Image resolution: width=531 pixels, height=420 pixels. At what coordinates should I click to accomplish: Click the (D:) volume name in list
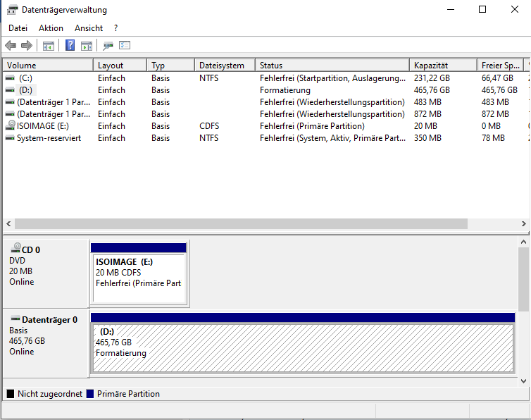coord(26,90)
